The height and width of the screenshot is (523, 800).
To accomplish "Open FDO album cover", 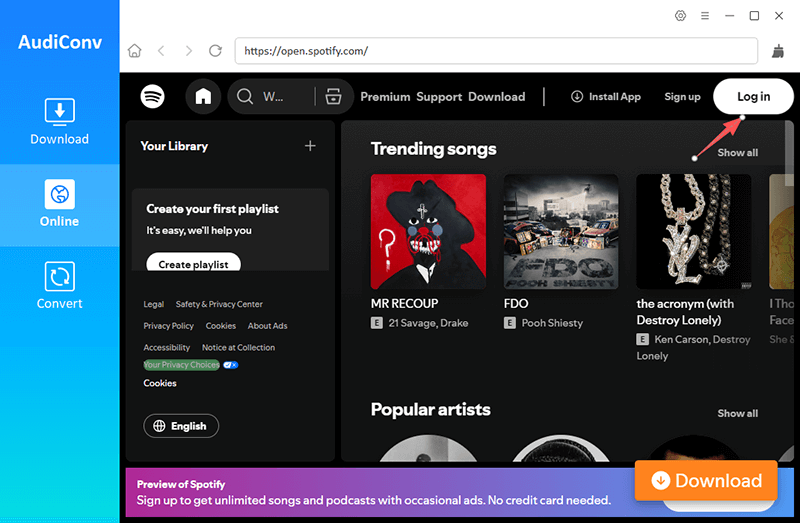I will pos(561,232).
